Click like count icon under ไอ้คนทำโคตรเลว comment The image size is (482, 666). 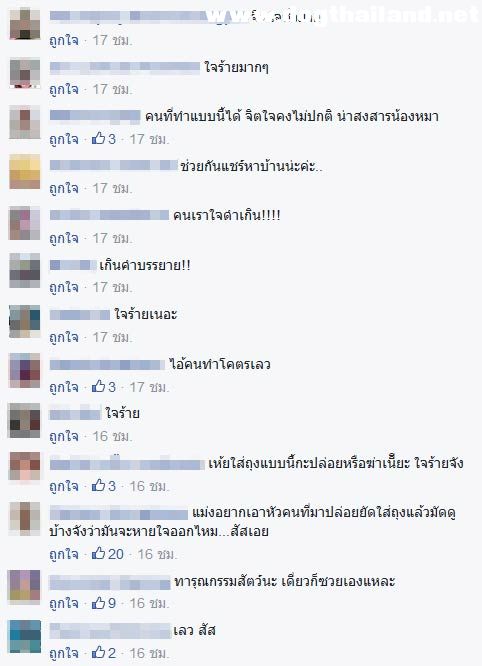pos(99,386)
